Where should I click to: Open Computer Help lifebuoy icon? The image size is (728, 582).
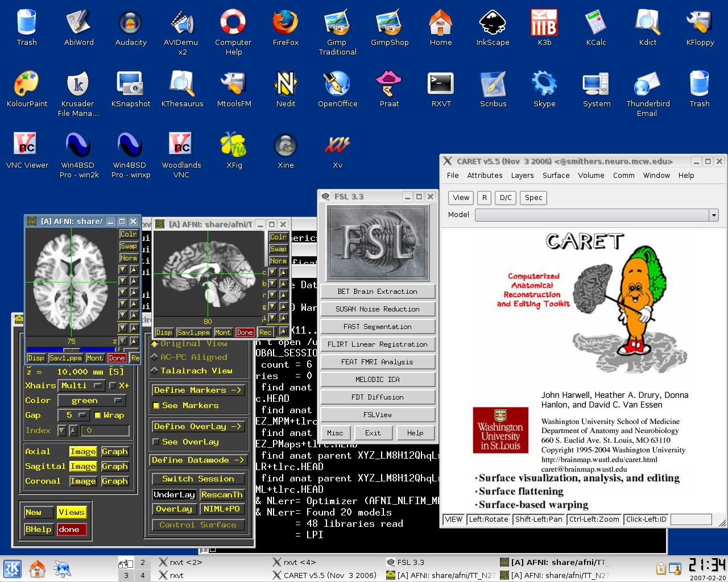coord(233,32)
